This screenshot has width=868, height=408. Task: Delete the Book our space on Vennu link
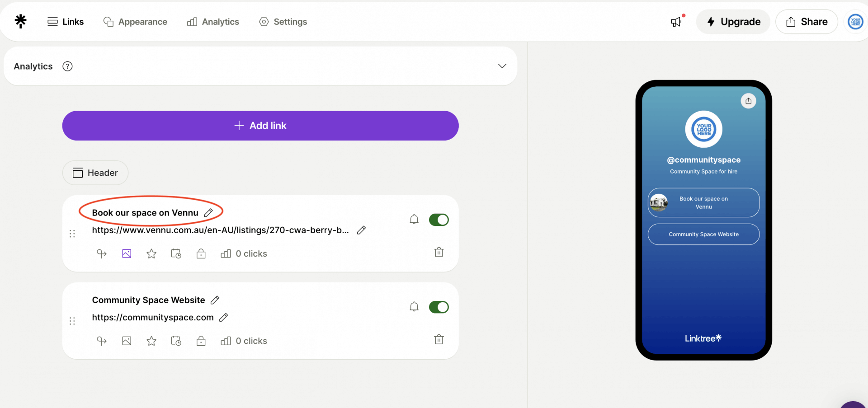[439, 252]
